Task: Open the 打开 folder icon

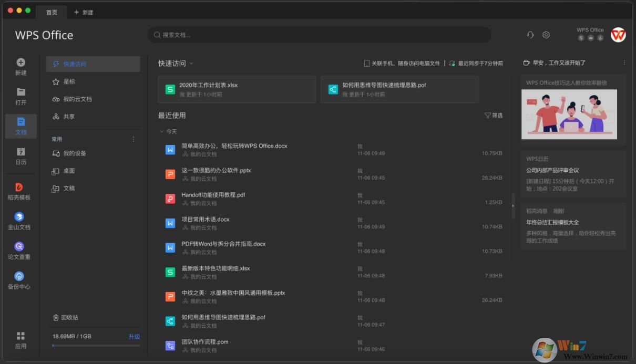Action: click(x=21, y=92)
